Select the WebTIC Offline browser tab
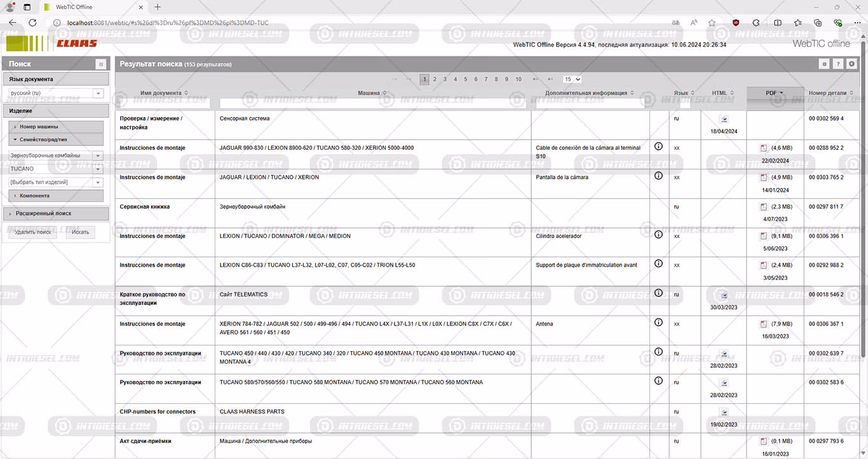Viewport: 868px width, 459px height. [x=93, y=7]
